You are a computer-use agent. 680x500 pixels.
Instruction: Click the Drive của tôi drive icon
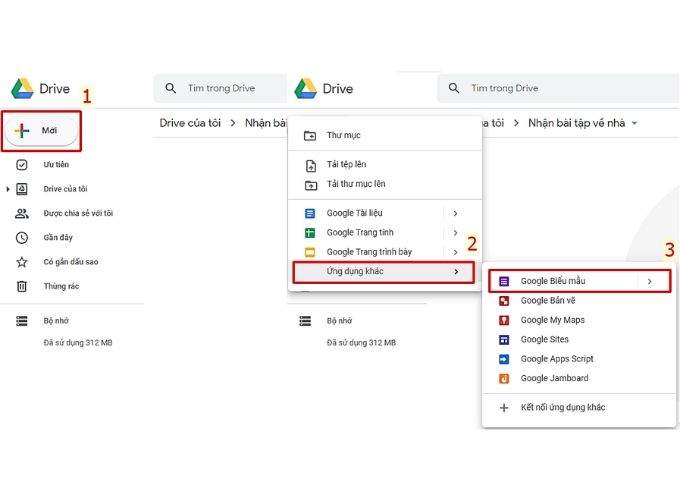pyautogui.click(x=22, y=189)
